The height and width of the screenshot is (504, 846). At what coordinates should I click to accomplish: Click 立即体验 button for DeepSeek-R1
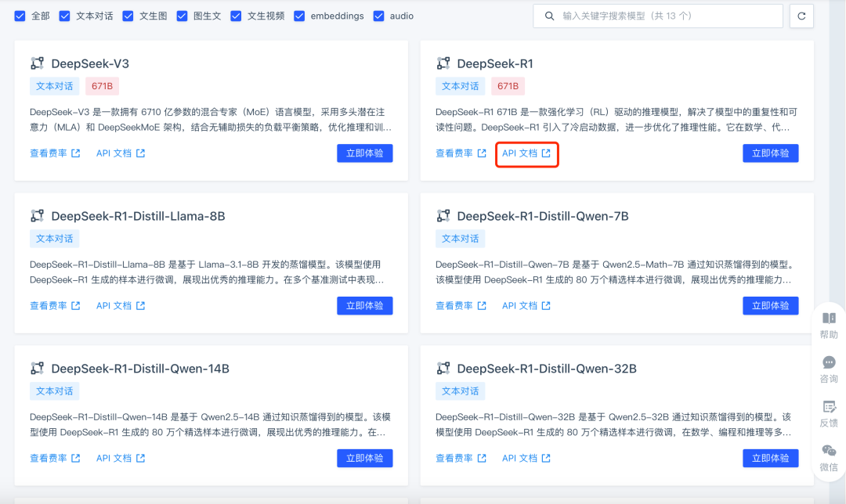pos(771,153)
